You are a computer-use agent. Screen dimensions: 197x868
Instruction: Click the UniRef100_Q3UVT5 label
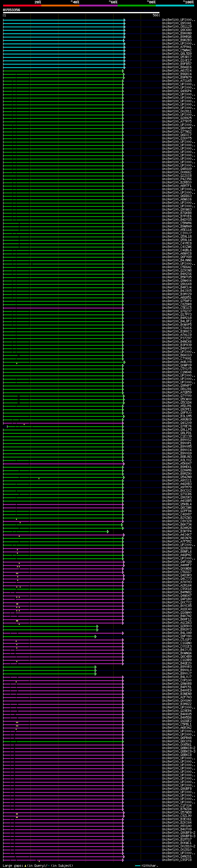coord(177,139)
